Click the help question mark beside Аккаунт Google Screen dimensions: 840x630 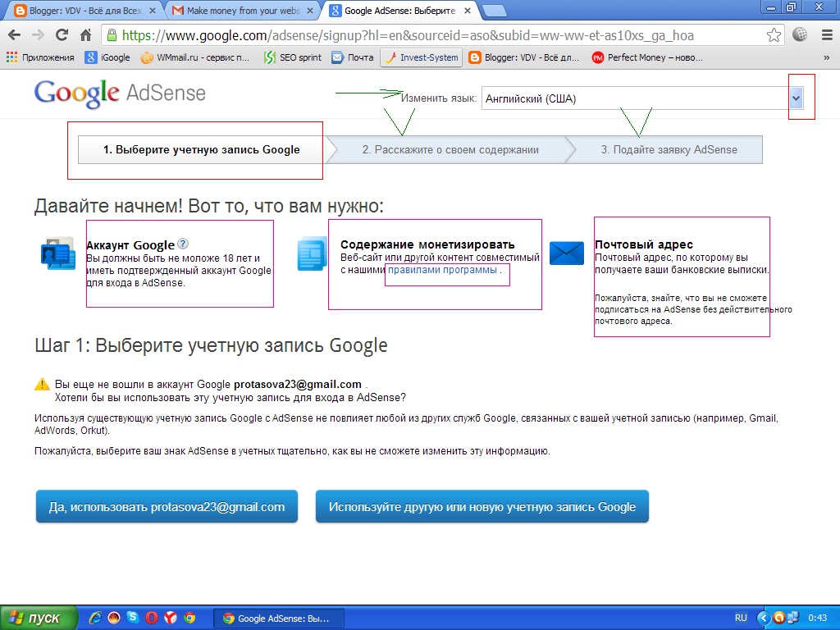click(x=183, y=244)
